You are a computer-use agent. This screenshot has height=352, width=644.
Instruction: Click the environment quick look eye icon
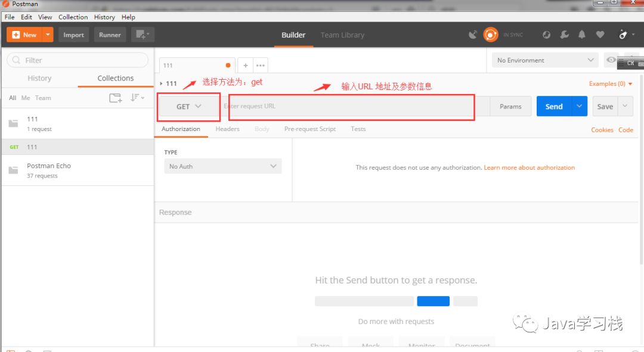click(611, 60)
